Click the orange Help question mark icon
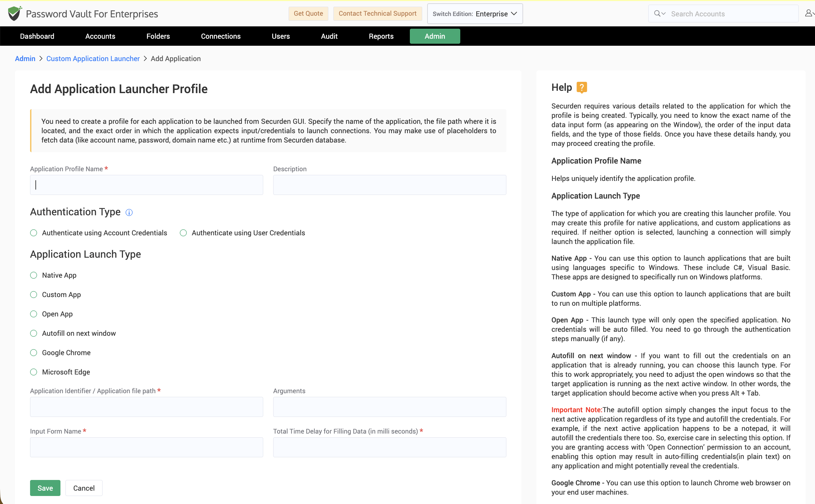The height and width of the screenshot is (504, 815). 582,87
